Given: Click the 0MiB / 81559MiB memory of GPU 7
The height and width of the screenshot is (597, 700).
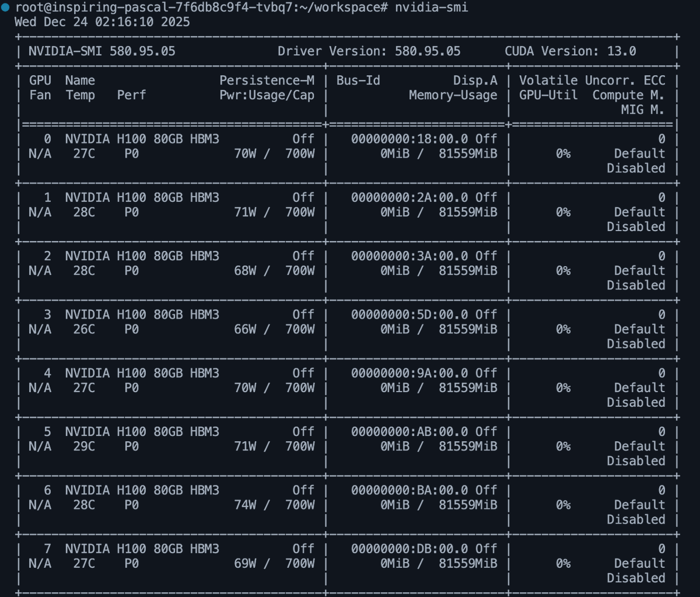Looking at the screenshot, I should point(439,563).
